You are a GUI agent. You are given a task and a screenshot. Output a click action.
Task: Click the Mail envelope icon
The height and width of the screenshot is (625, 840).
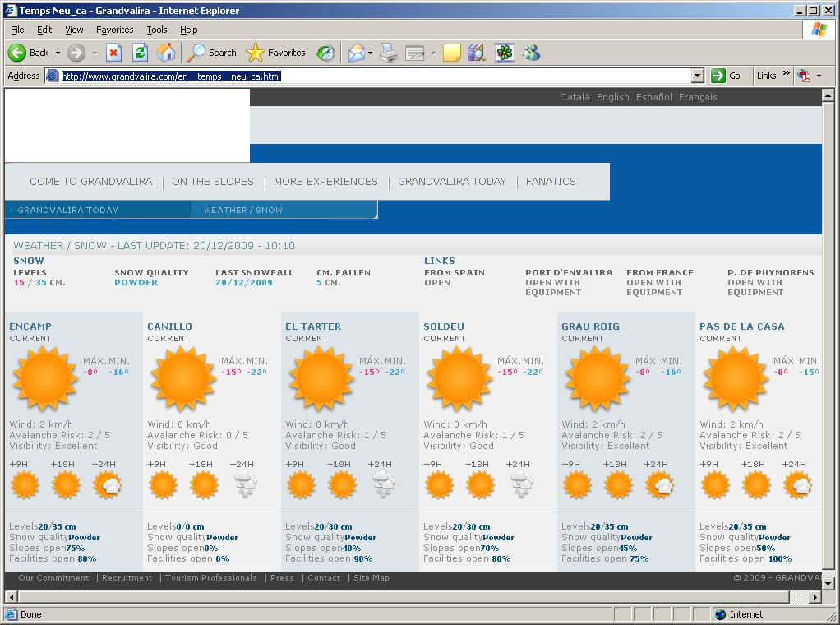pos(356,53)
